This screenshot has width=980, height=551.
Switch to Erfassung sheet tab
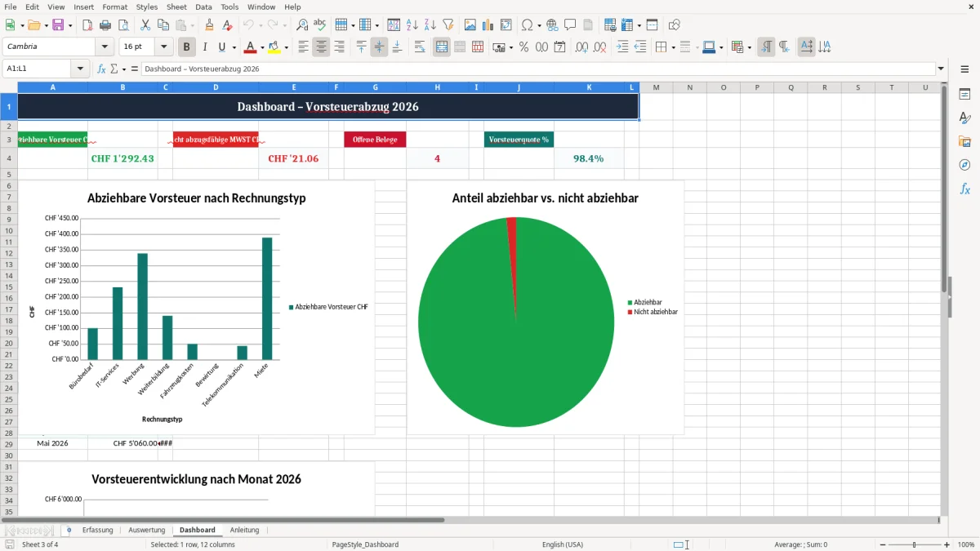pyautogui.click(x=97, y=530)
